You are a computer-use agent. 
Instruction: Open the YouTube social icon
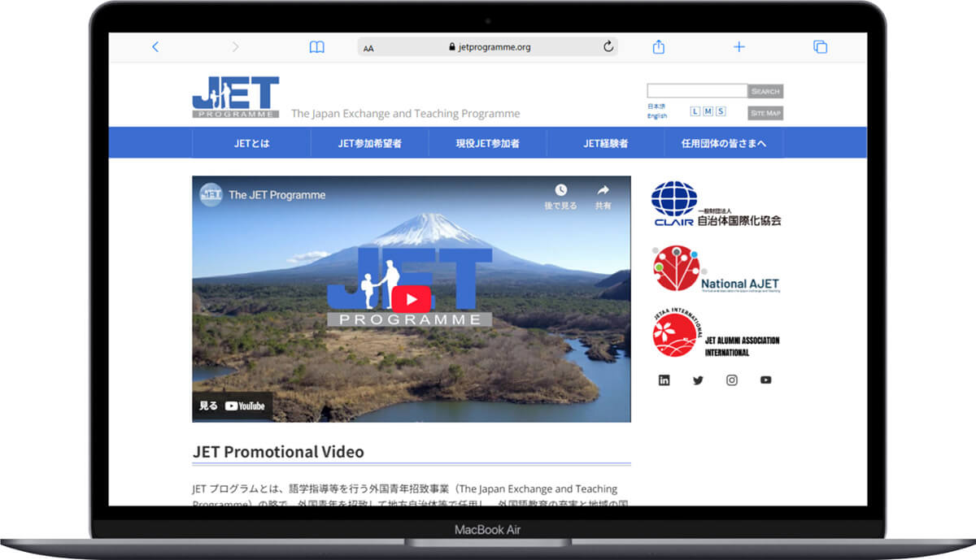point(765,380)
